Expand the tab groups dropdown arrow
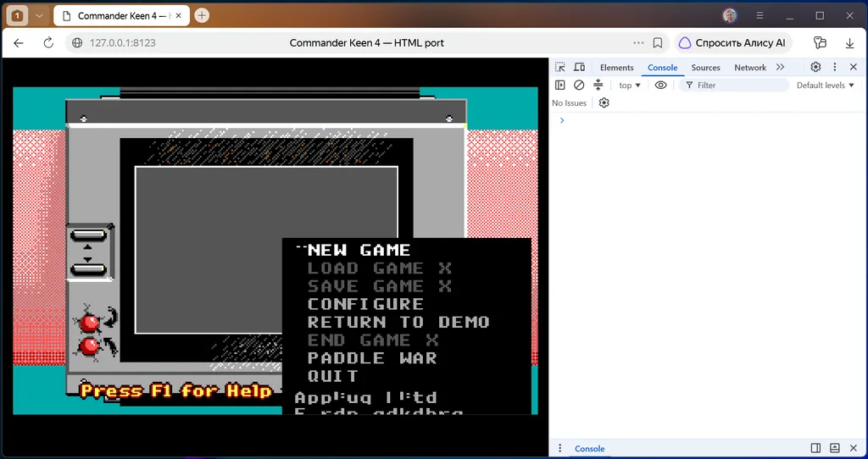The height and width of the screenshot is (459, 868). point(39,16)
